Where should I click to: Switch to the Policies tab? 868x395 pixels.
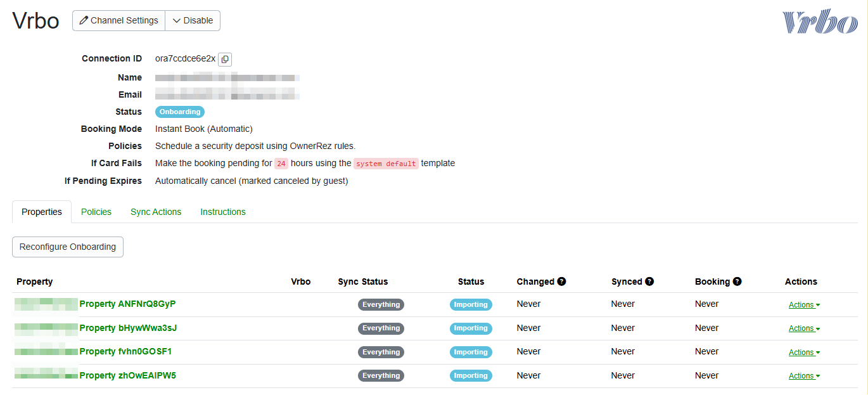point(96,212)
